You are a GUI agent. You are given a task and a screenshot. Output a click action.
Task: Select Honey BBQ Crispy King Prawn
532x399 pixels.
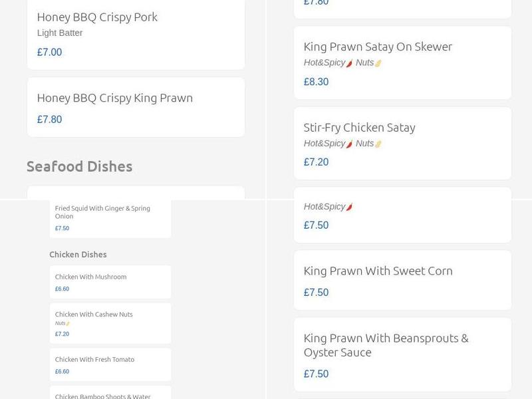114,98
